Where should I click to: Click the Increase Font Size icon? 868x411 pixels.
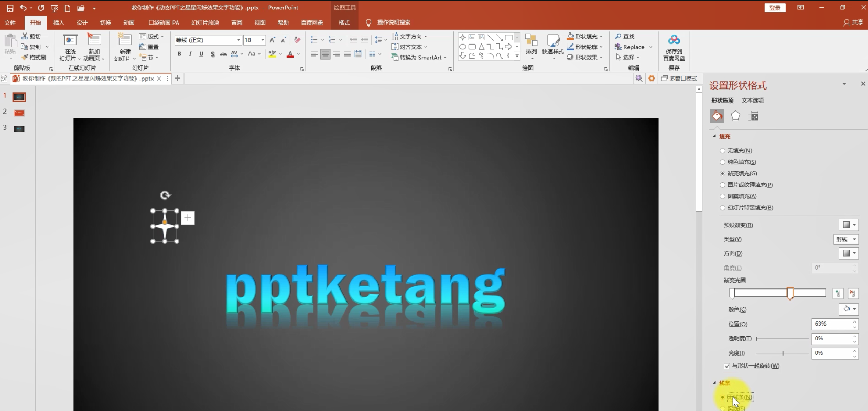272,40
